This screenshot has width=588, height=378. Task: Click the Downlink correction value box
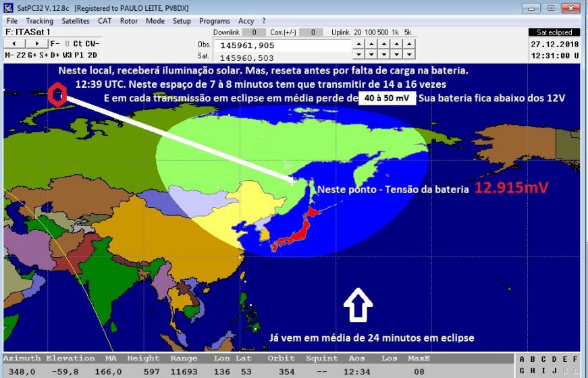pyautogui.click(x=254, y=32)
